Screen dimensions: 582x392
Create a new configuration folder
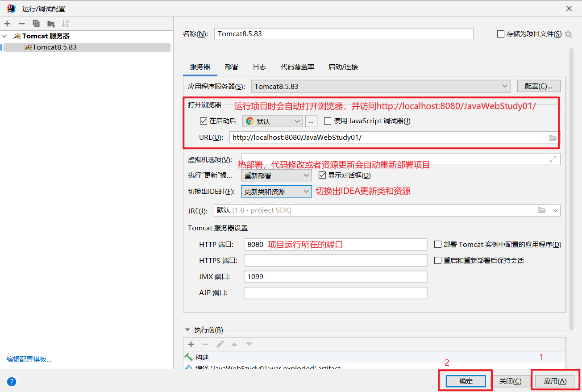[x=51, y=24]
